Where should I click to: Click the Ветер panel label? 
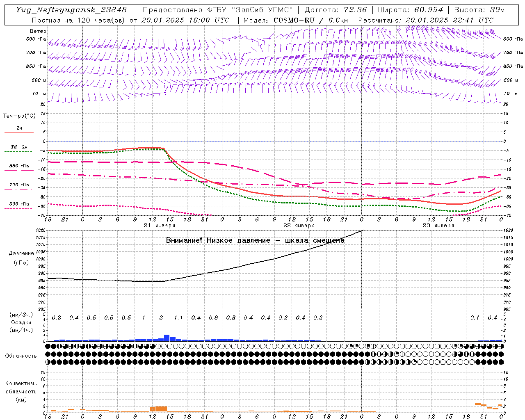(x=38, y=31)
